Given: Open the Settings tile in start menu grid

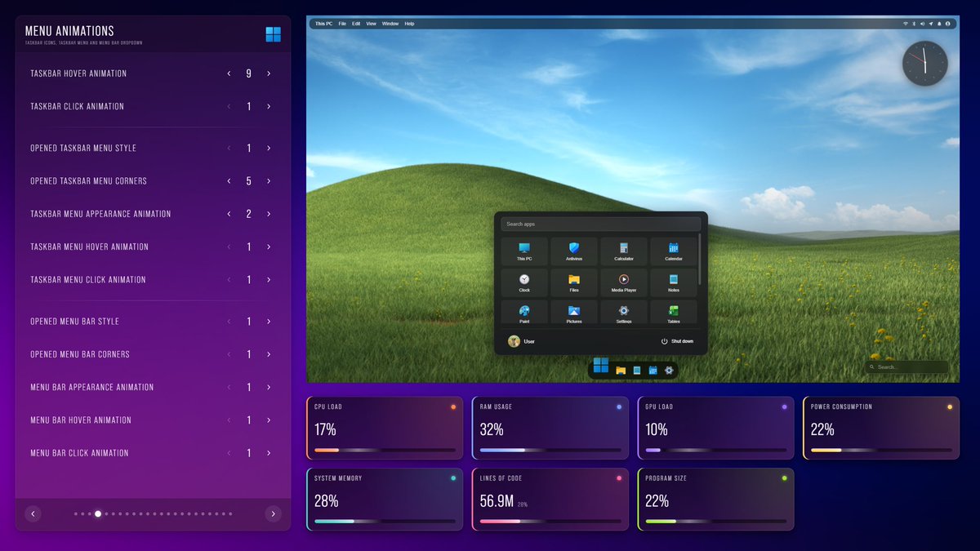Looking at the screenshot, I should pyautogui.click(x=624, y=313).
